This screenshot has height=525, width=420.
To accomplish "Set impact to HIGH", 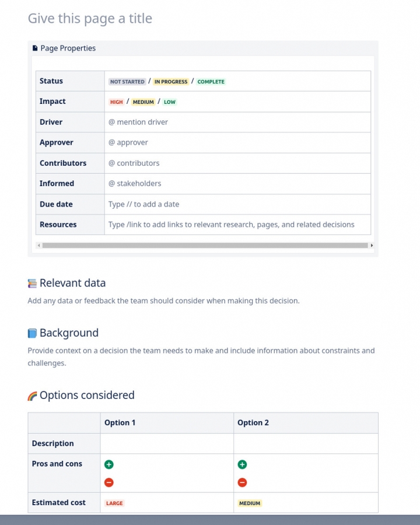I will pyautogui.click(x=116, y=101).
